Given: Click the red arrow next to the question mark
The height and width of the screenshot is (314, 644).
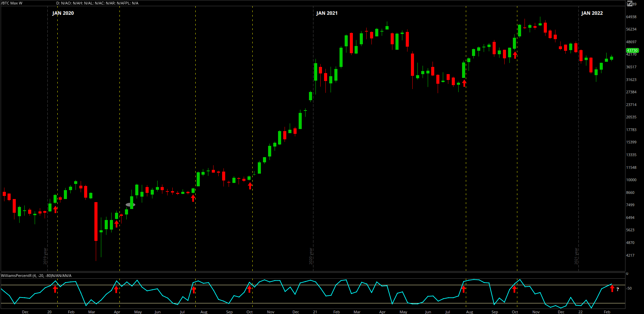Looking at the screenshot, I should [612, 288].
